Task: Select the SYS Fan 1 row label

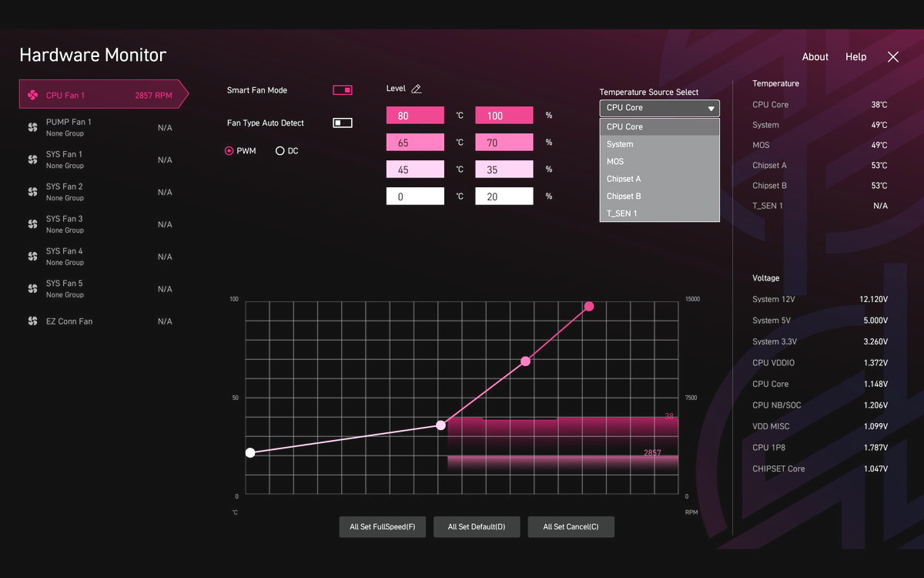Action: [65, 154]
